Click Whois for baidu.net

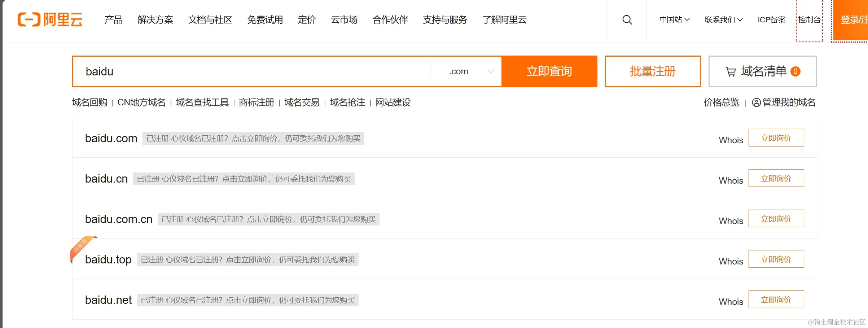pyautogui.click(x=731, y=302)
